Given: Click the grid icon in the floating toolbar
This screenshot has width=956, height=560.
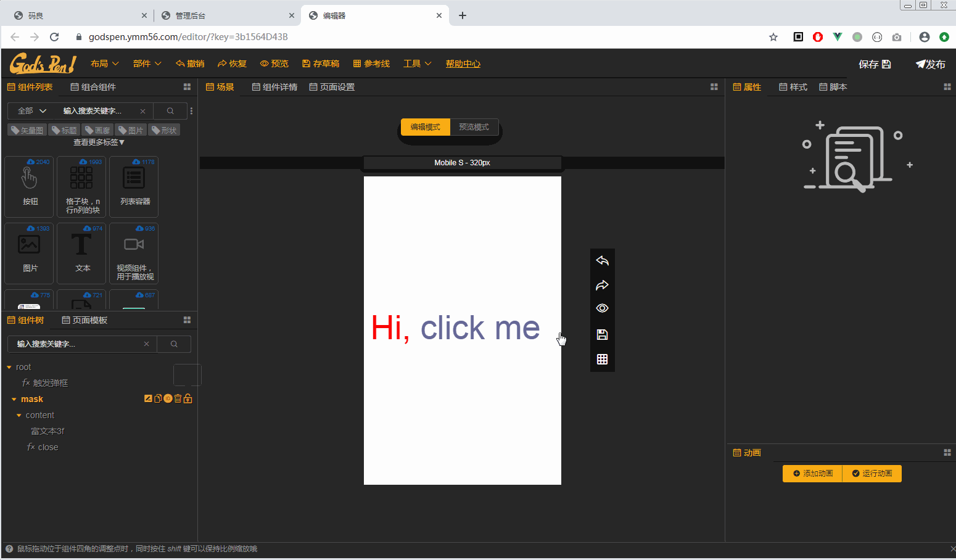Looking at the screenshot, I should 602,358.
